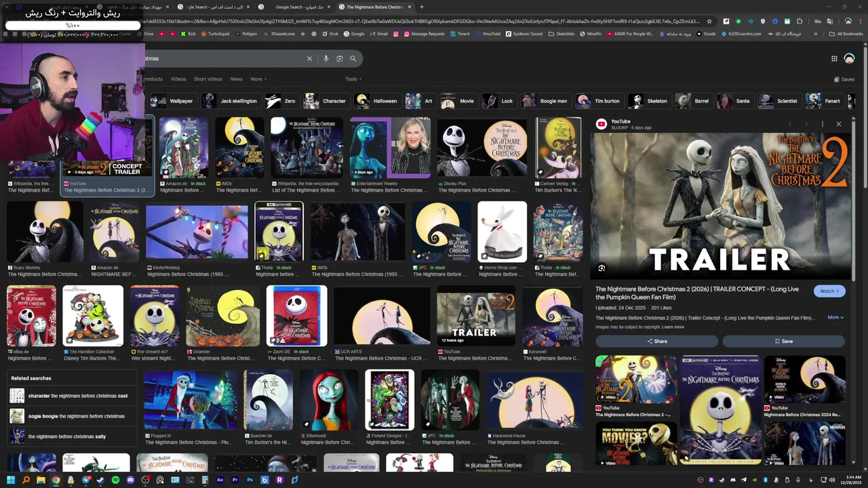Open the Tools dropdown
This screenshot has width=868, height=488.
coord(353,79)
